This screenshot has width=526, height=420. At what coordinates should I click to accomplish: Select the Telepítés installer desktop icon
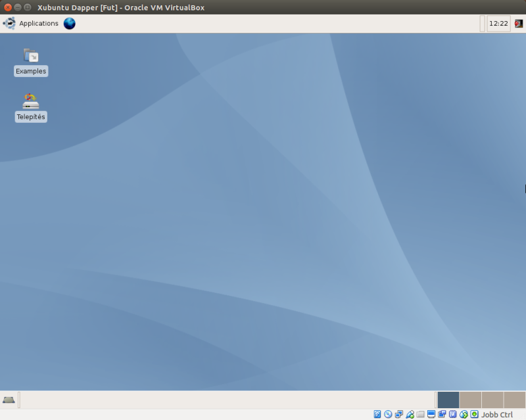tap(31, 101)
